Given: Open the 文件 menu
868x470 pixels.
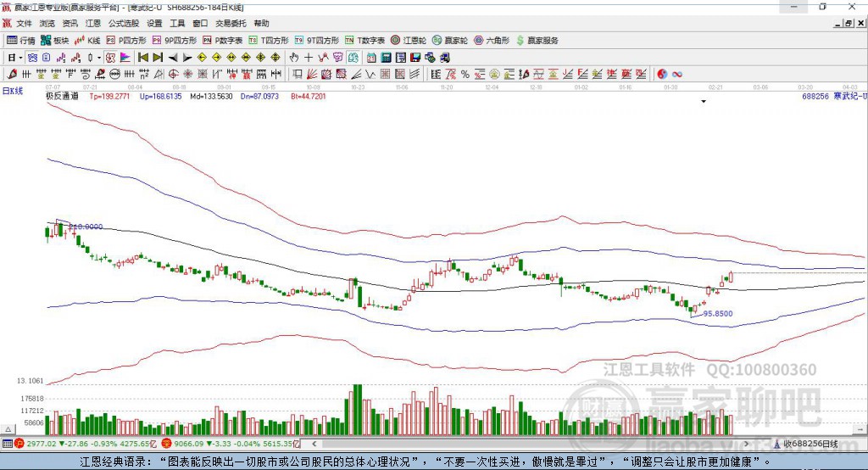Looking at the screenshot, I should (24, 23).
